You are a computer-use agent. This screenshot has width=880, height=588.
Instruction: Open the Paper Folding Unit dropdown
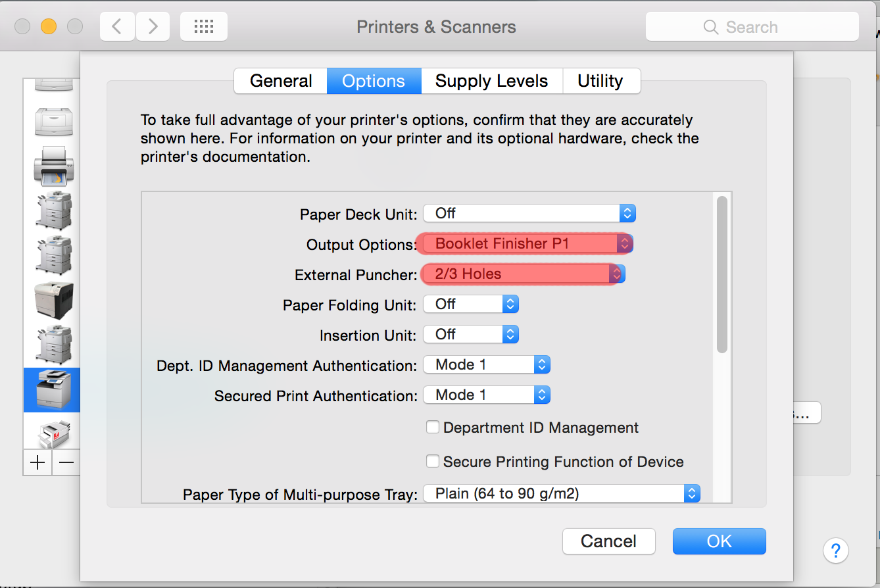coord(471,304)
